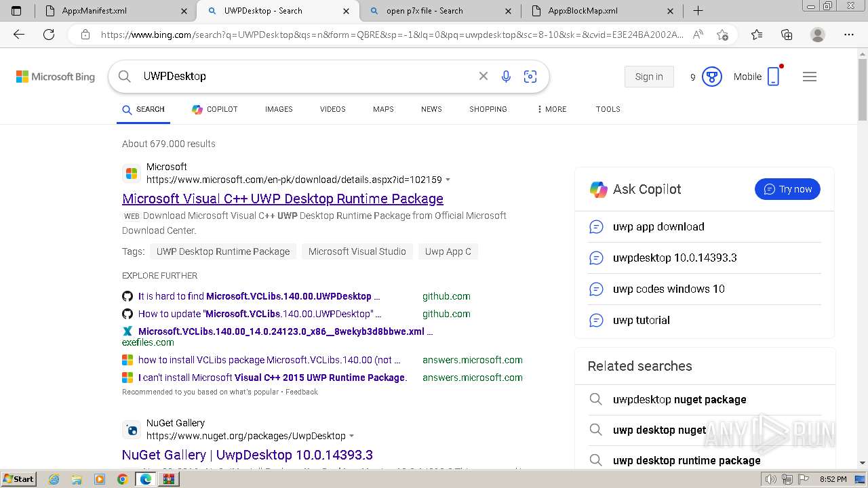868x488 pixels.
Task: Click Feedback link under recommendations
Action: 302,392
